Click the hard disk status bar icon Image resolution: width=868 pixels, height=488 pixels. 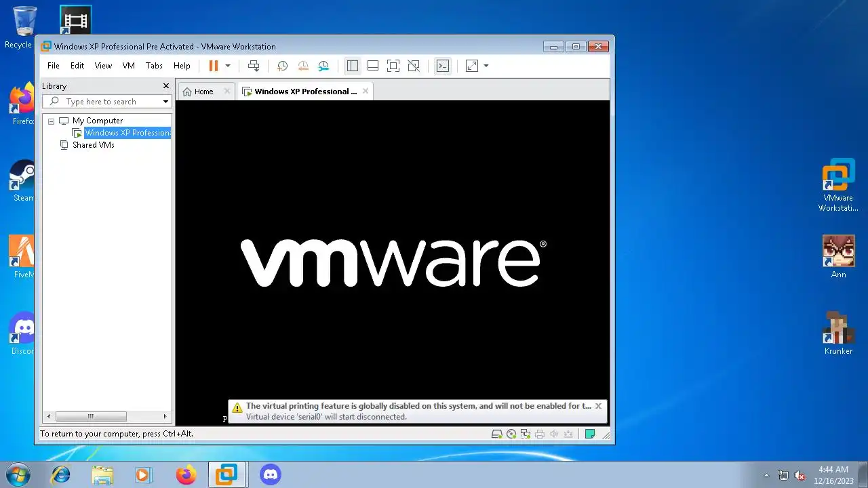click(x=496, y=434)
